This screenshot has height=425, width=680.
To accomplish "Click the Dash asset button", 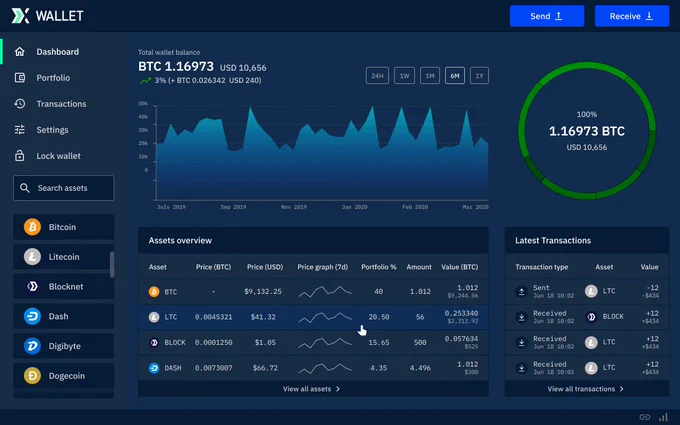I will click(64, 316).
